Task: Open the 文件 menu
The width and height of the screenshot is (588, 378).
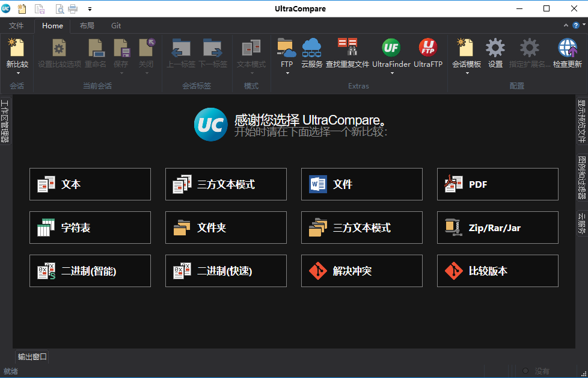Action: click(17, 26)
